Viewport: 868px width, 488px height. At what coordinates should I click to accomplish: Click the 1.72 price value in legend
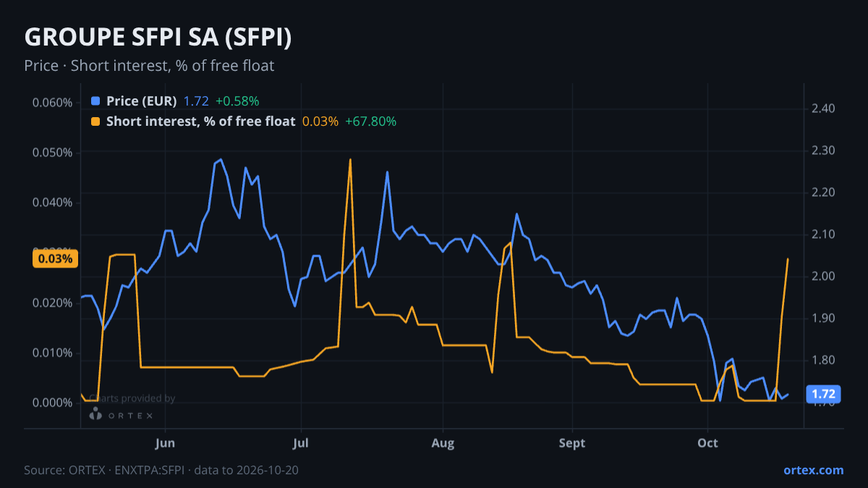coord(196,101)
